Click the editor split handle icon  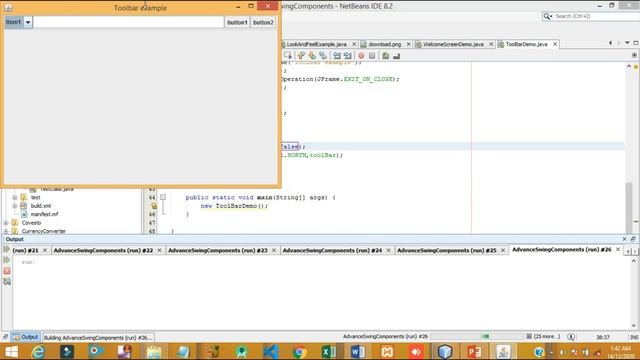(634, 55)
